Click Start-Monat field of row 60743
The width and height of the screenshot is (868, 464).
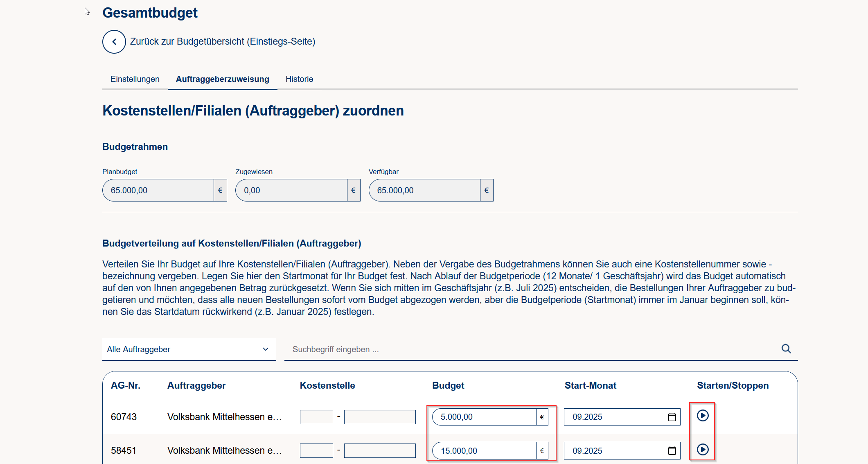[613, 417]
